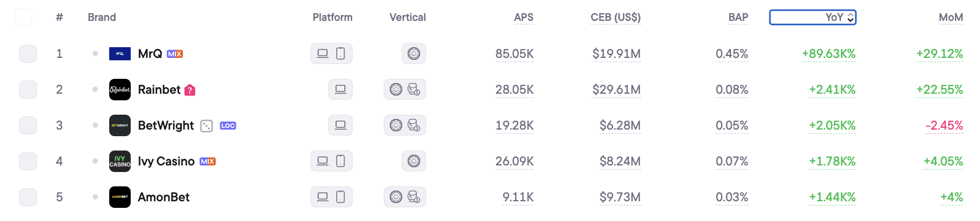Click the MIX badge next to Ivy Casino
Viewport: 980px width, 221px height.
click(208, 161)
